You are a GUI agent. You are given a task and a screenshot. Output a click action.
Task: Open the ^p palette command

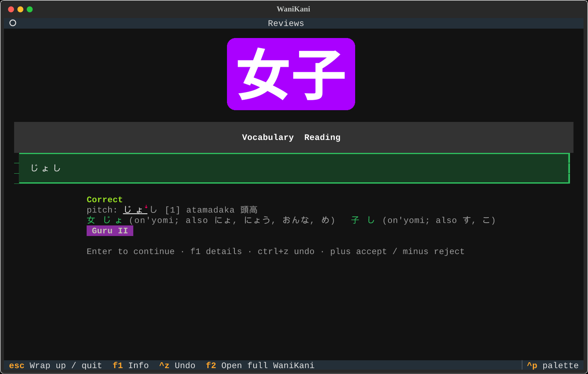pos(553,366)
